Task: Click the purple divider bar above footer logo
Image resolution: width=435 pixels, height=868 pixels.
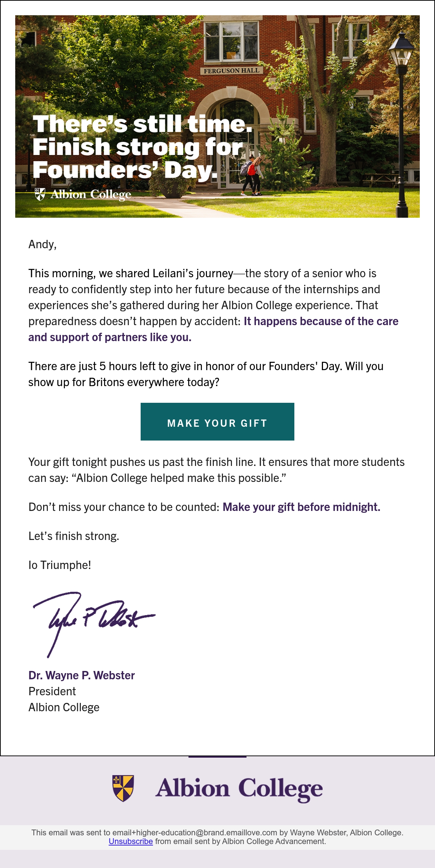Action: tap(217, 757)
